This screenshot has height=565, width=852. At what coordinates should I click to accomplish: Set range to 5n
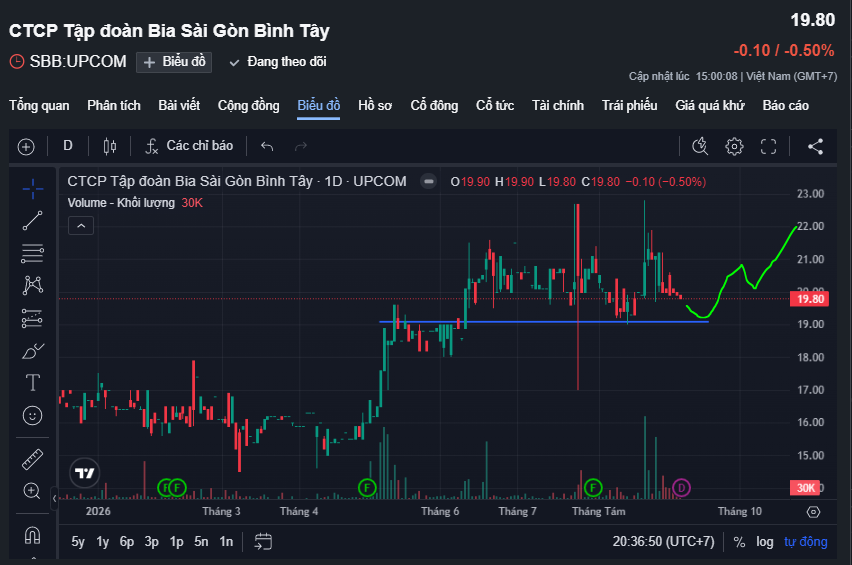[x=201, y=542]
